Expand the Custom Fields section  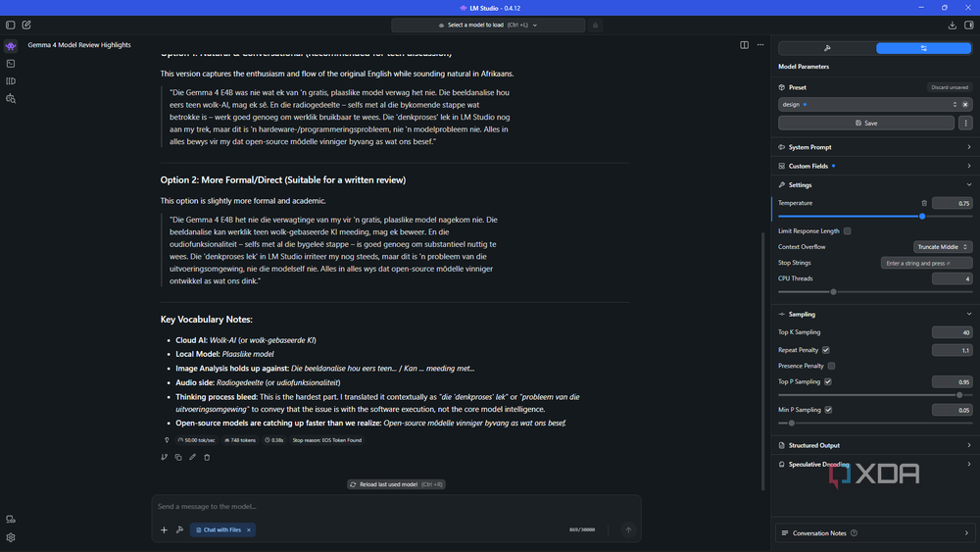click(875, 167)
